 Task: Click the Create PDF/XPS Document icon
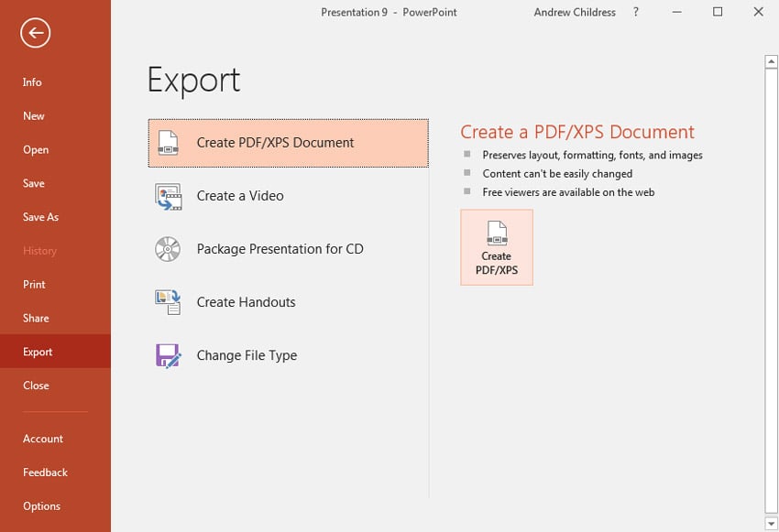[x=168, y=143]
